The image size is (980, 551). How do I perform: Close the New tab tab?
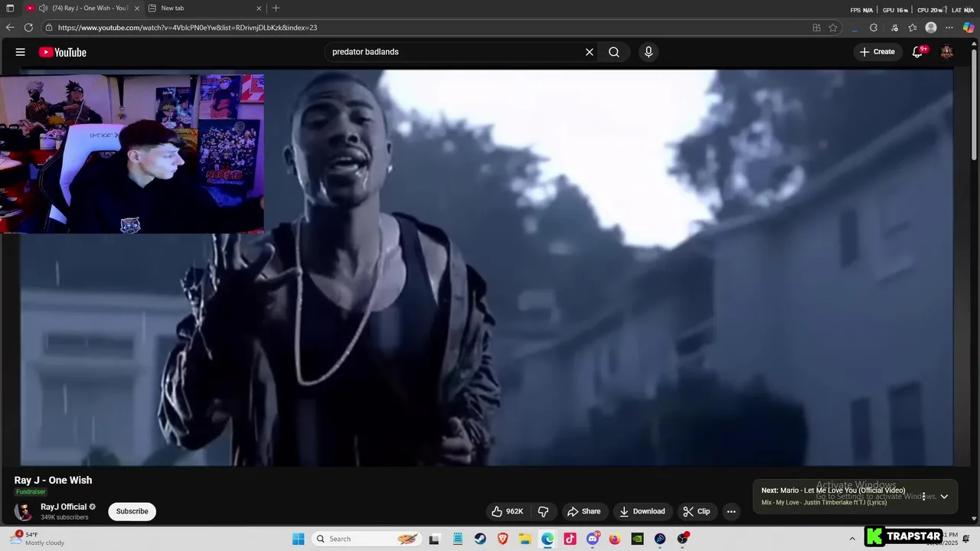[x=259, y=8]
